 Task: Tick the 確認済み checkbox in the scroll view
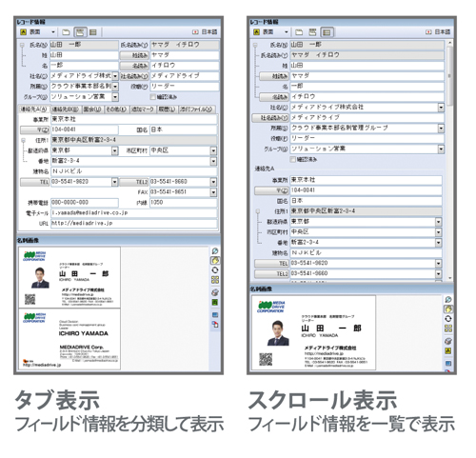(x=293, y=159)
